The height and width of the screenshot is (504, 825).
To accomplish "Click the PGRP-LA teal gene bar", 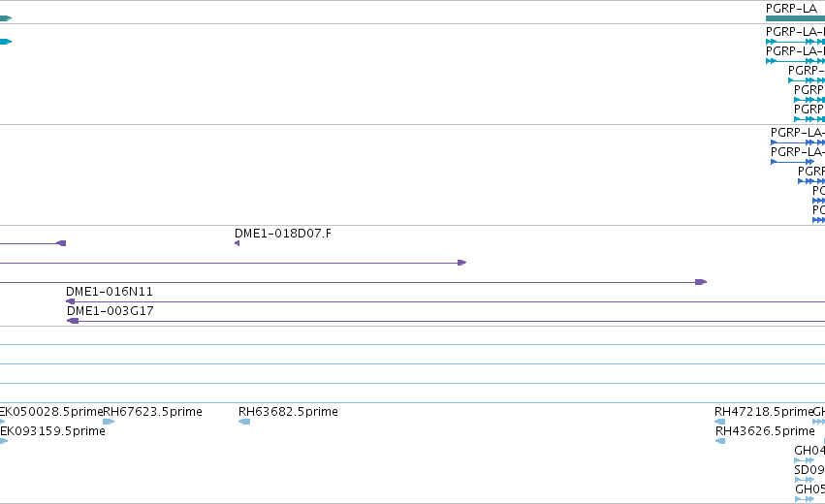I will tap(796, 18).
